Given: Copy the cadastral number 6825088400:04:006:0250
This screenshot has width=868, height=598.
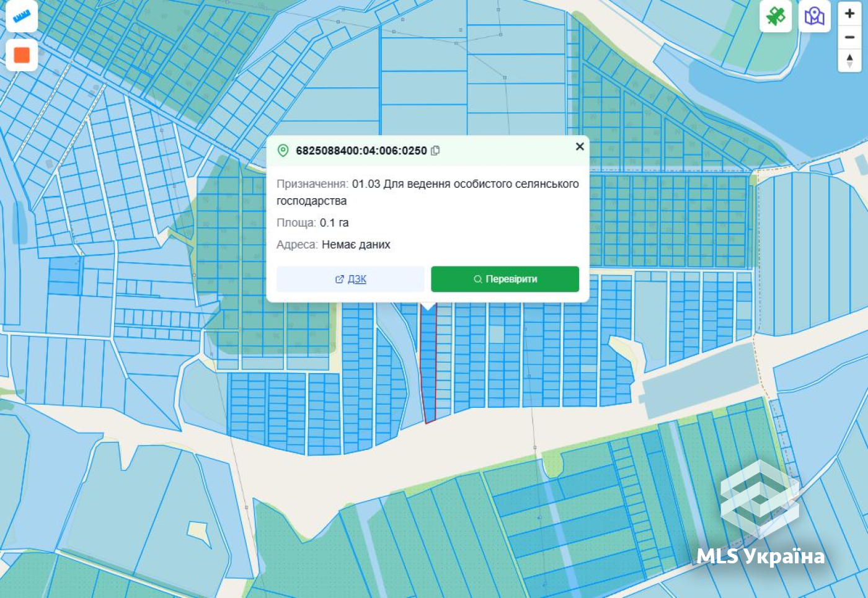Looking at the screenshot, I should point(435,151).
